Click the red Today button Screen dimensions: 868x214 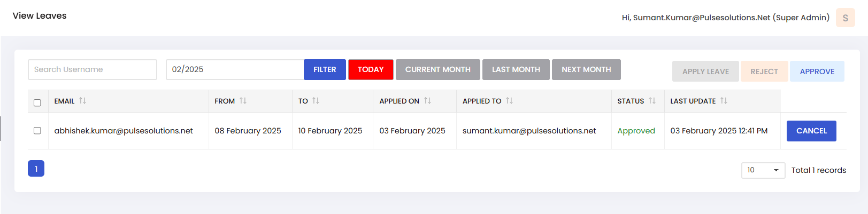coord(371,69)
